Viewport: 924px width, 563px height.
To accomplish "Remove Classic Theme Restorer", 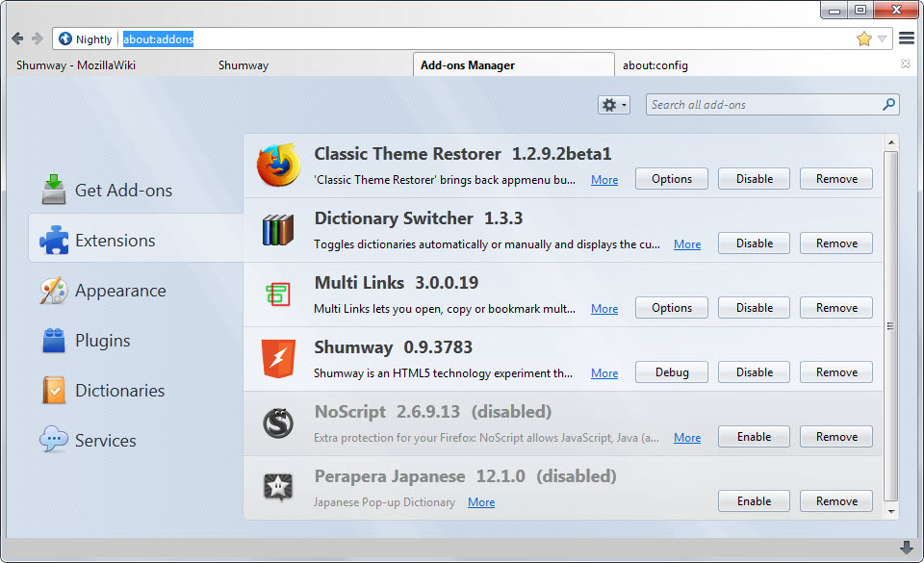I will [x=836, y=179].
